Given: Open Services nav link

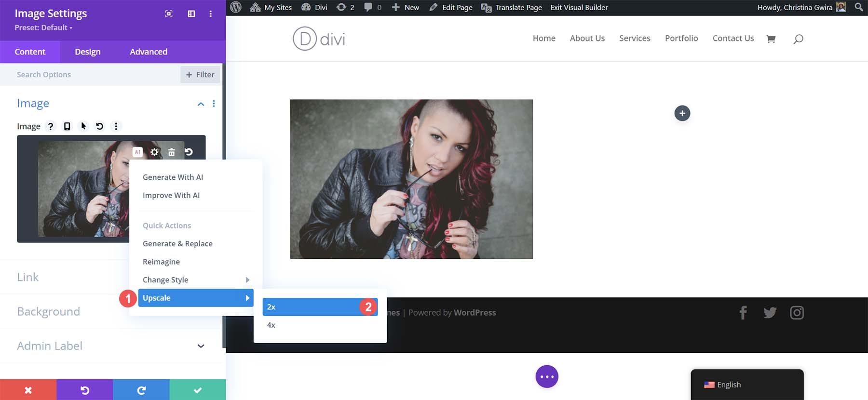Looking at the screenshot, I should click(635, 38).
